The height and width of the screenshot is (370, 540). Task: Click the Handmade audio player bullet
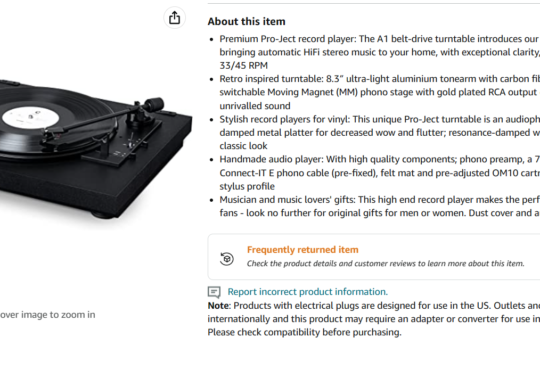(380, 173)
